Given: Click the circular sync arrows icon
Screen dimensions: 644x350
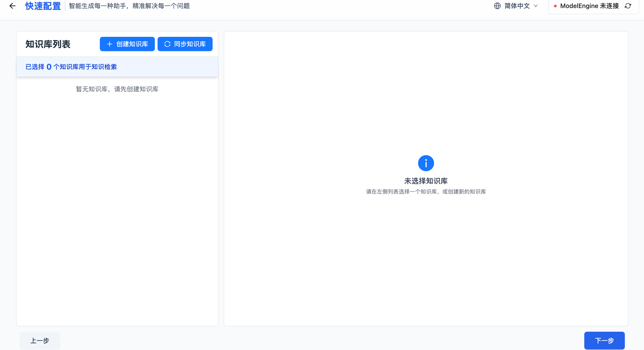Looking at the screenshot, I should [167, 44].
